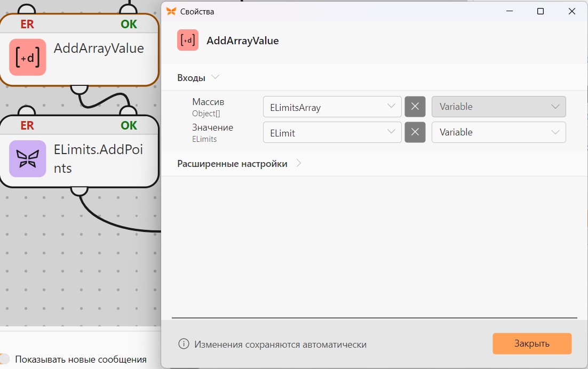Clear the Значение value with X button
This screenshot has width=588, height=369.
(415, 132)
